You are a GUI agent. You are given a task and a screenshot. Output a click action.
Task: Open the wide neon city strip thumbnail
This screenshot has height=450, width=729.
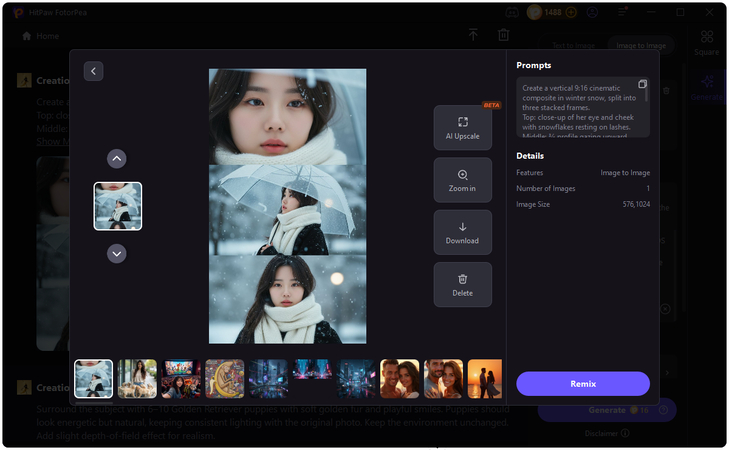pyautogui.click(x=312, y=369)
